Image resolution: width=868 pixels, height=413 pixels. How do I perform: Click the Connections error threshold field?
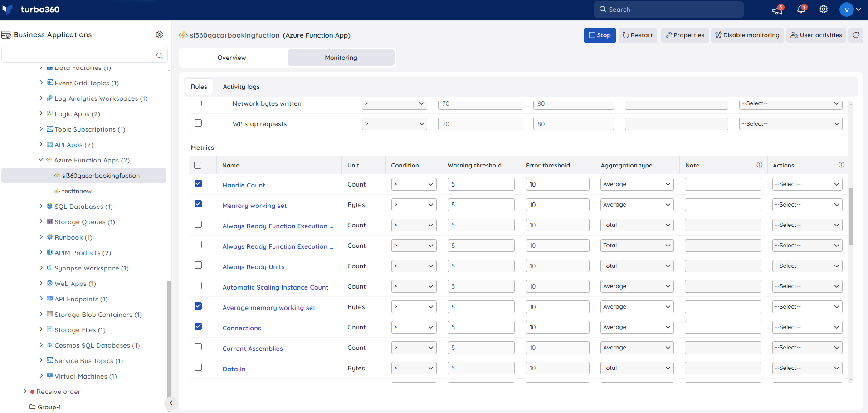tap(557, 327)
